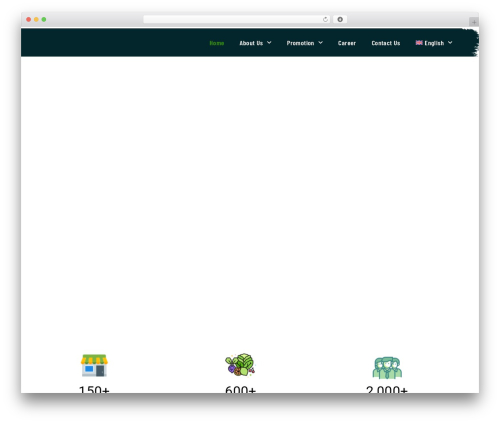The image size is (500, 423).
Task: Reload the page with the refresh icon
Action: [x=325, y=19]
